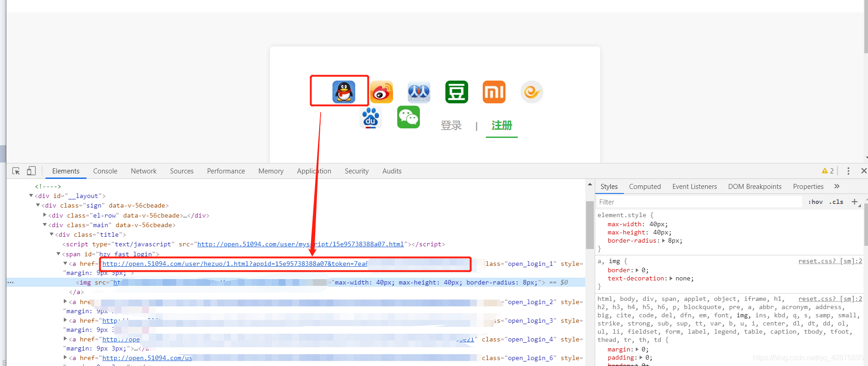868x366 pixels.
Task: Open reset.css link beside html, body rule
Action: (830, 299)
